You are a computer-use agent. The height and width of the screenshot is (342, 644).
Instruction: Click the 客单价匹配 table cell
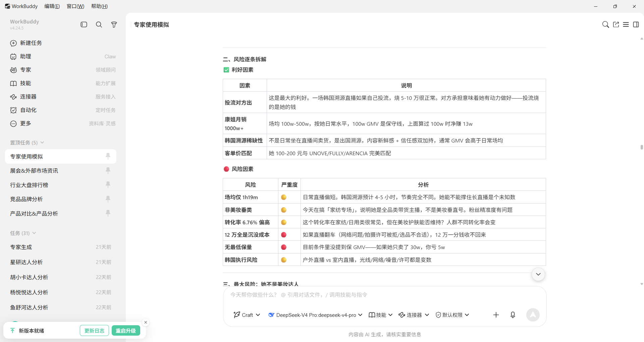pos(245,153)
